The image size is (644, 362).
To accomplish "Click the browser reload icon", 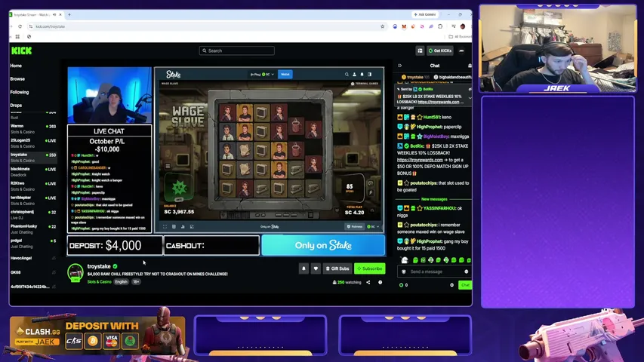I will tap(20, 26).
